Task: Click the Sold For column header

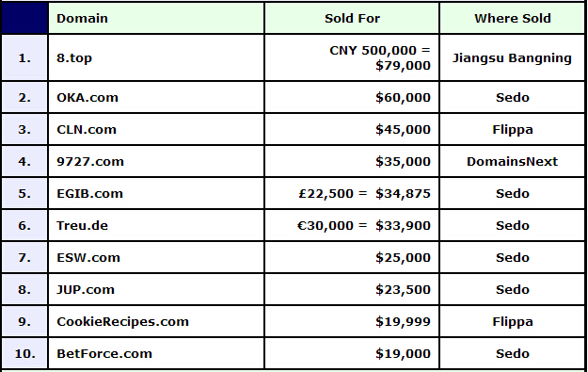Action: click(x=352, y=18)
